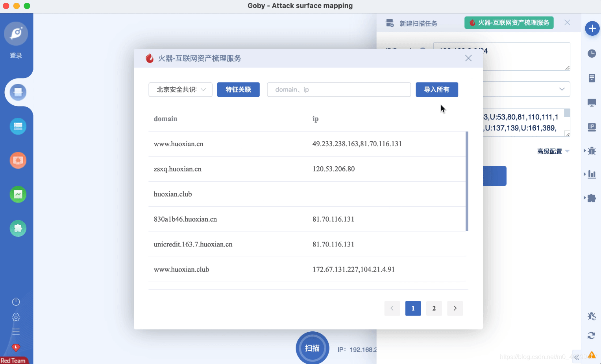Viewport: 601px width, 364px height.
Task: Click IP cell 172.67.131.227,104.21.4.91
Action: point(354,270)
